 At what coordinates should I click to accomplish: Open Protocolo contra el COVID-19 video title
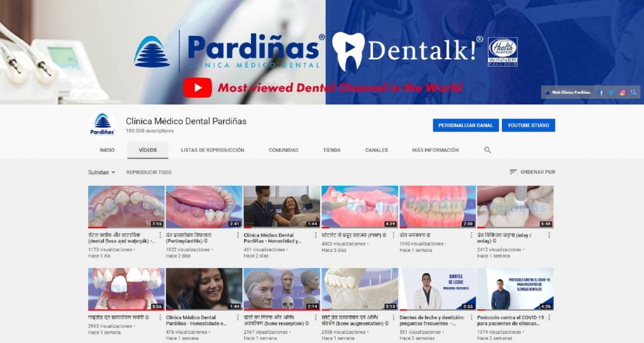click(x=511, y=320)
